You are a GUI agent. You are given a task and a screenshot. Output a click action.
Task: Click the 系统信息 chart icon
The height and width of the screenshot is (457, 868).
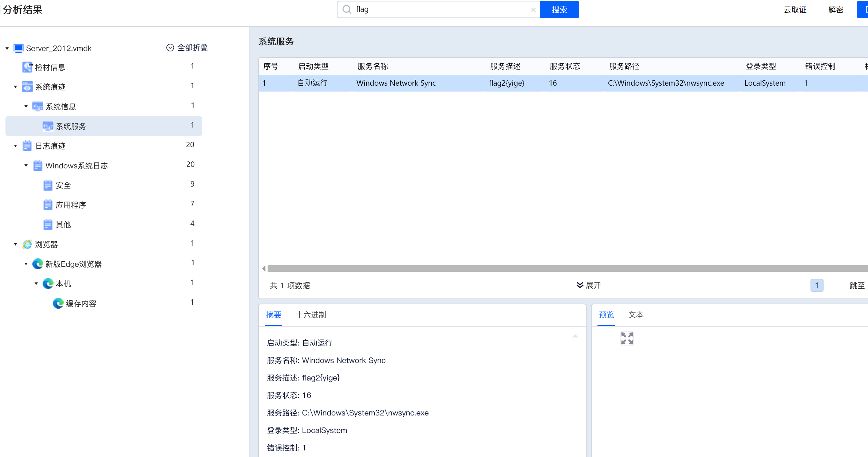click(x=38, y=106)
